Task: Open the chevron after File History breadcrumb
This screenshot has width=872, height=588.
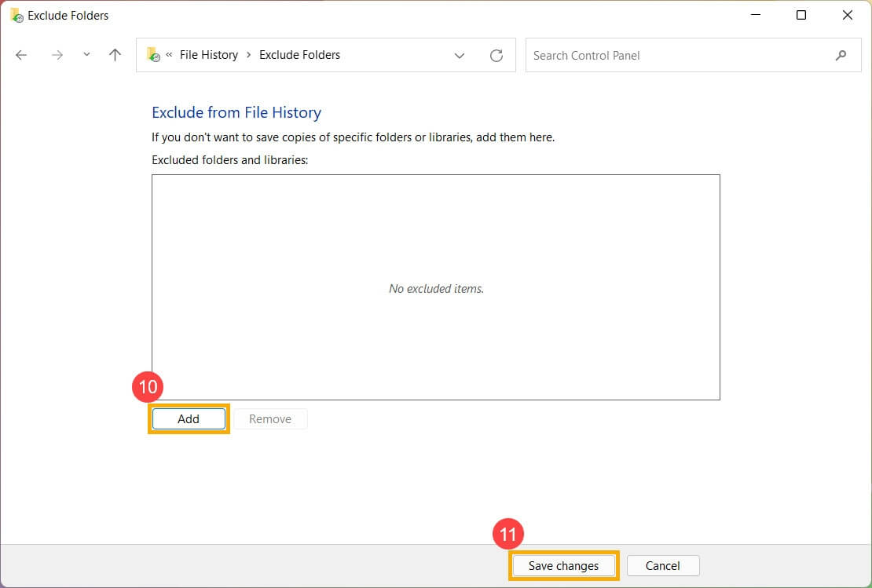Action: (x=248, y=55)
